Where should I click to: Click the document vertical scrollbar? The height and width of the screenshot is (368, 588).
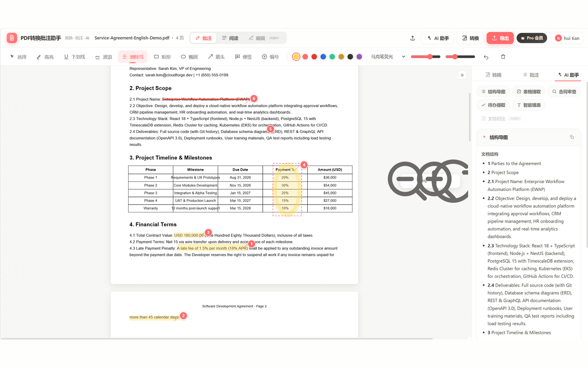pyautogui.click(x=469, y=117)
